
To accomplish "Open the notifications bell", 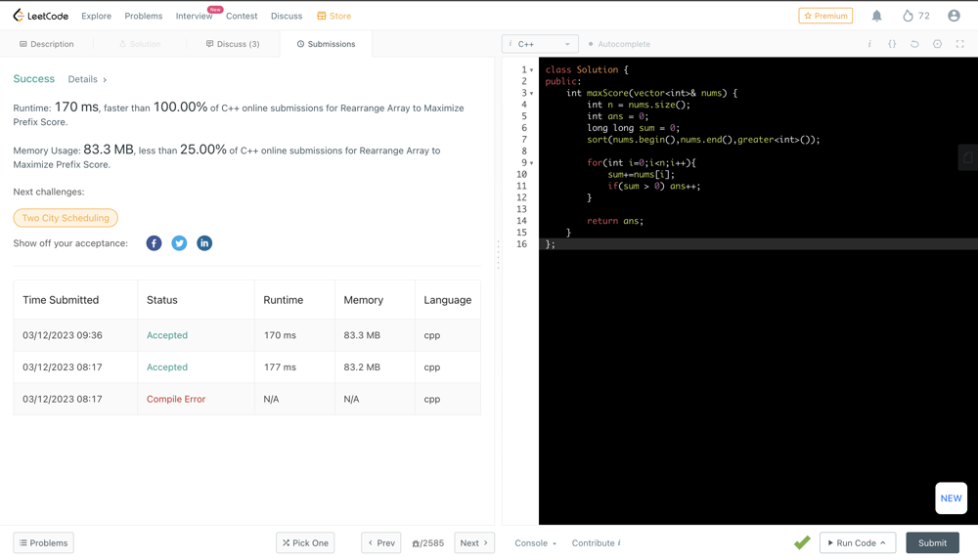I will coord(876,16).
